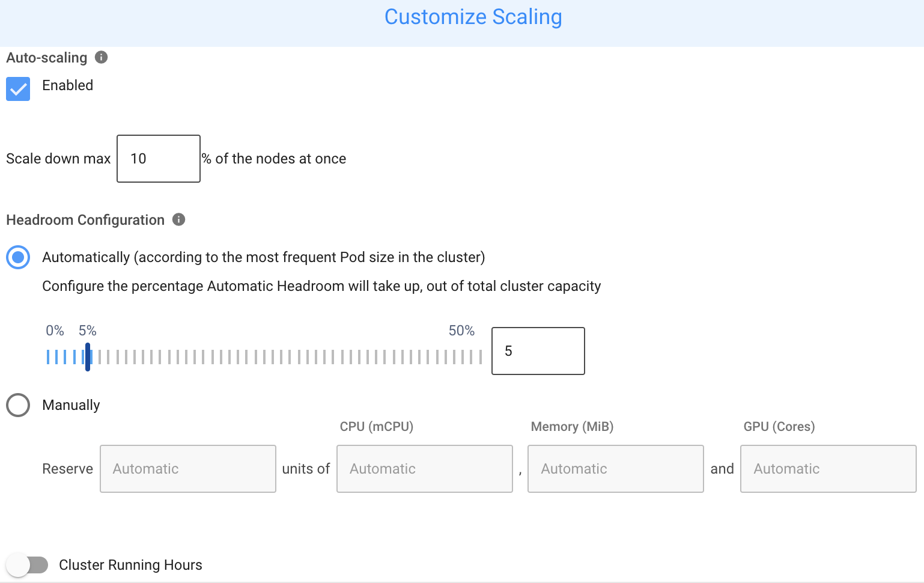The width and height of the screenshot is (924, 583).
Task: Click the Scale down max percentage field
Action: (159, 159)
